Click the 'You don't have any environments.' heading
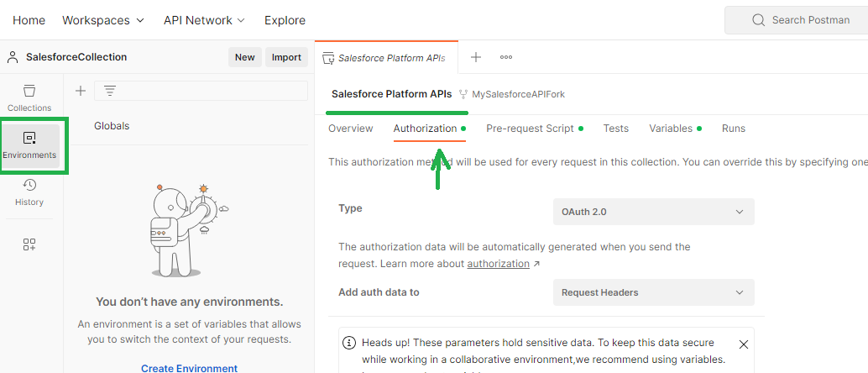This screenshot has width=868, height=373. (190, 302)
